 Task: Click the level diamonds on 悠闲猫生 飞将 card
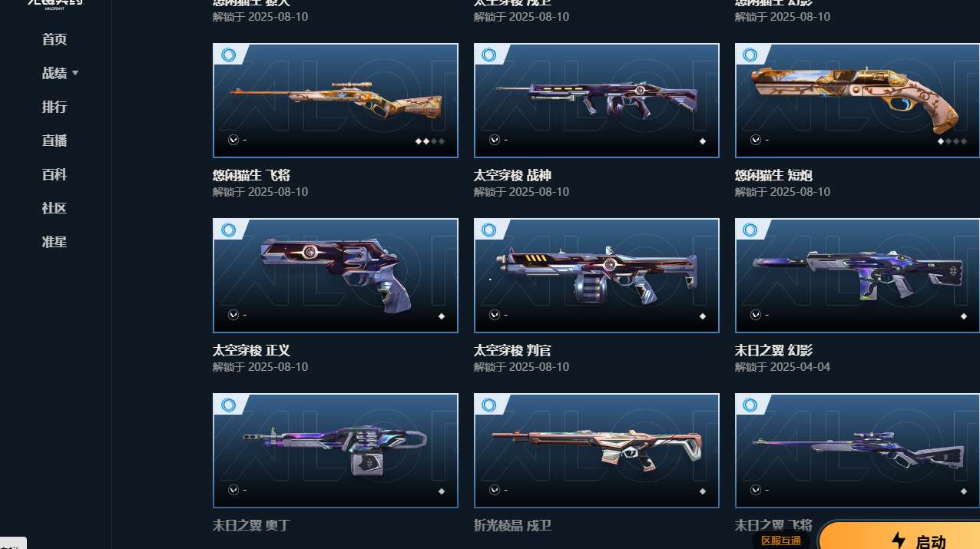[x=430, y=141]
